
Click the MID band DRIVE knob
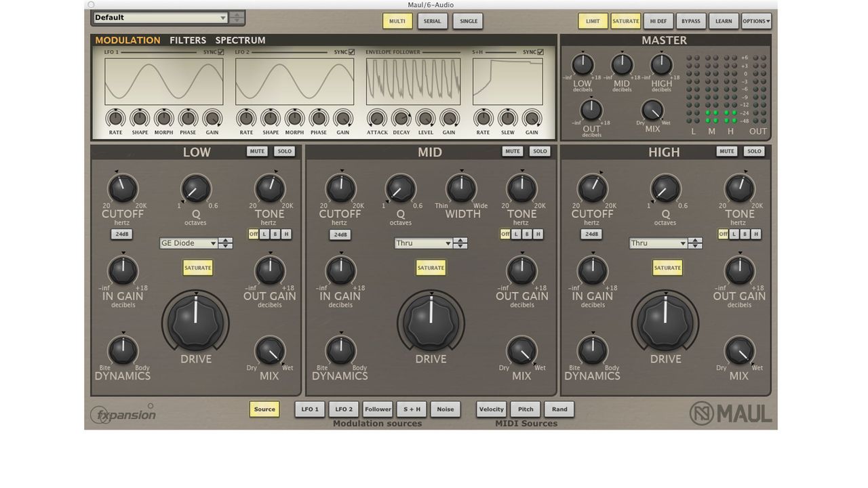(431, 323)
